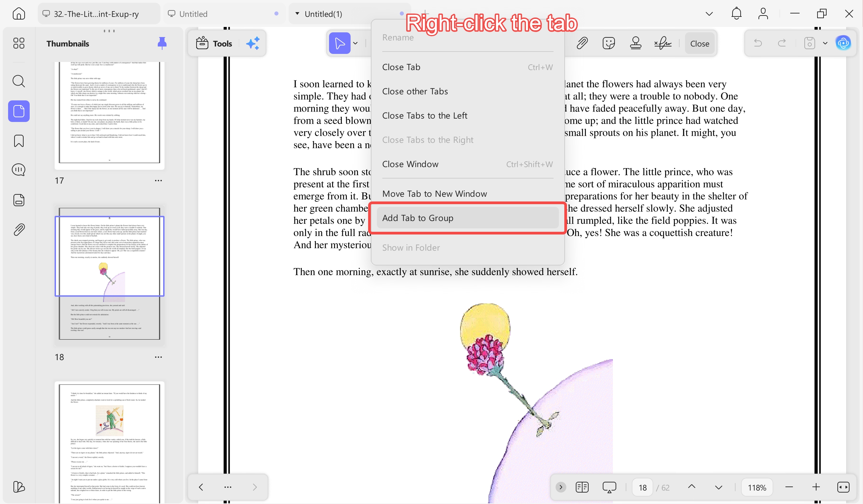
Task: Select Close Tab in context menu
Action: (x=468, y=67)
